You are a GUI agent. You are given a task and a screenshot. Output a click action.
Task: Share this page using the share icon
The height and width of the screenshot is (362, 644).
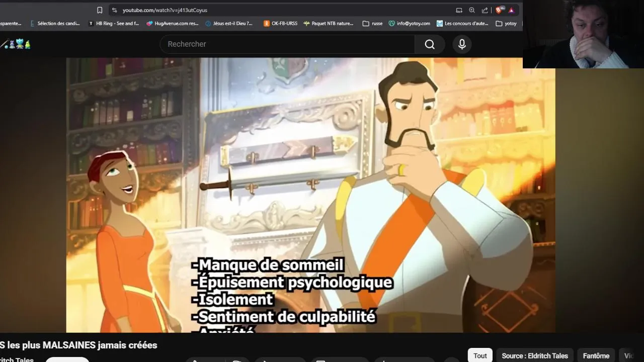485,10
